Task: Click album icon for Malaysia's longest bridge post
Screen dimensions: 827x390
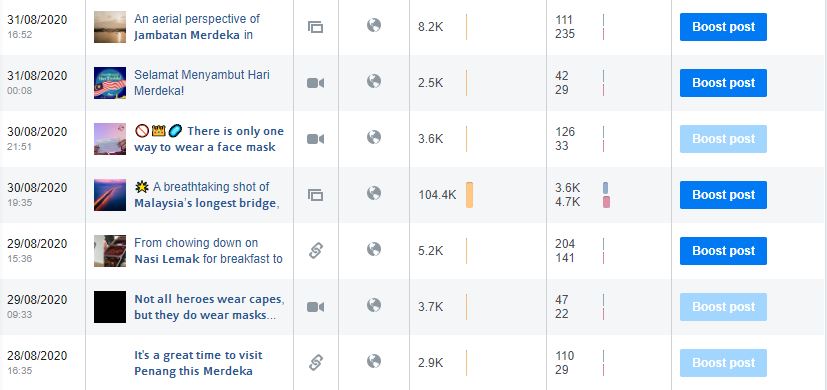Action: [x=315, y=195]
